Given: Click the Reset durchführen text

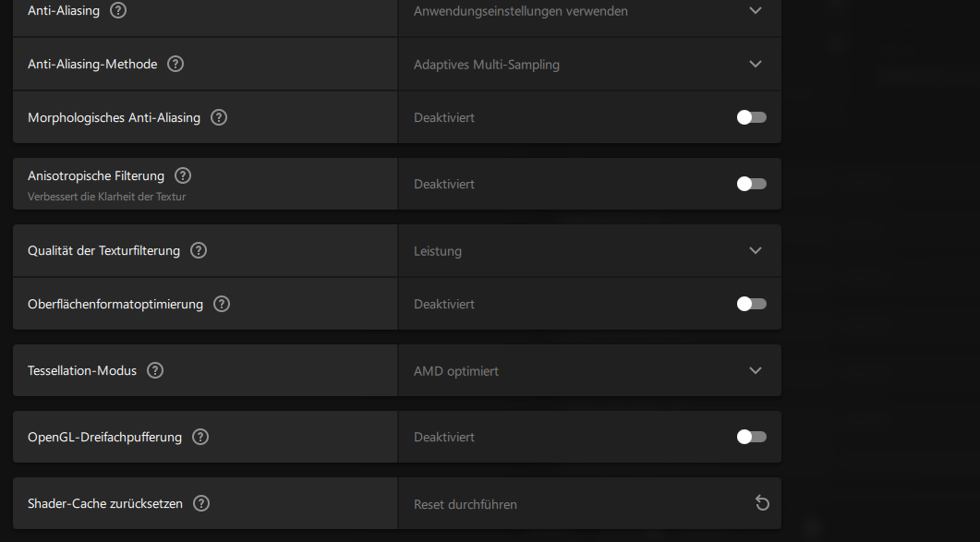Looking at the screenshot, I should point(466,504).
